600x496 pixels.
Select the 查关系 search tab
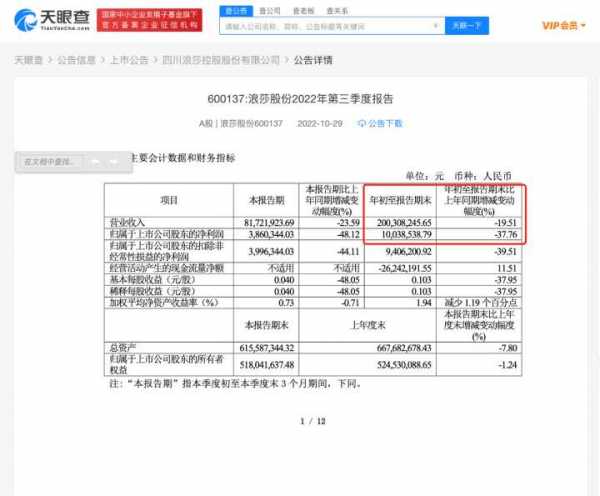pos(337,11)
